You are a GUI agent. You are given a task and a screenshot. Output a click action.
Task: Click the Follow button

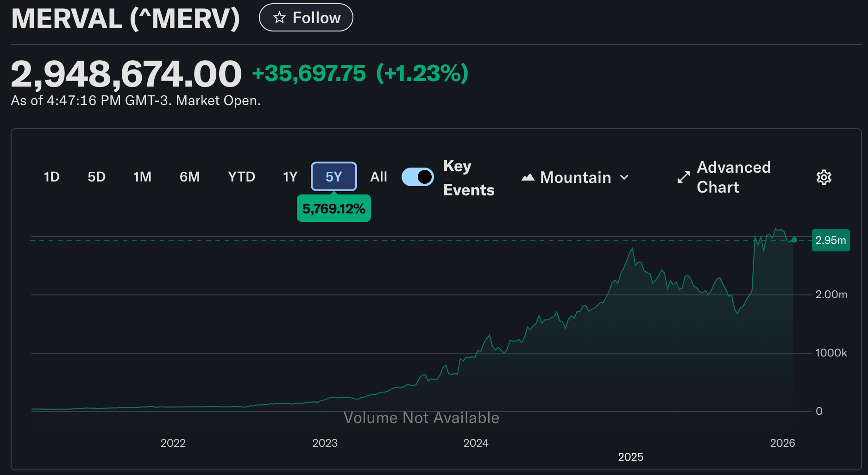click(306, 17)
